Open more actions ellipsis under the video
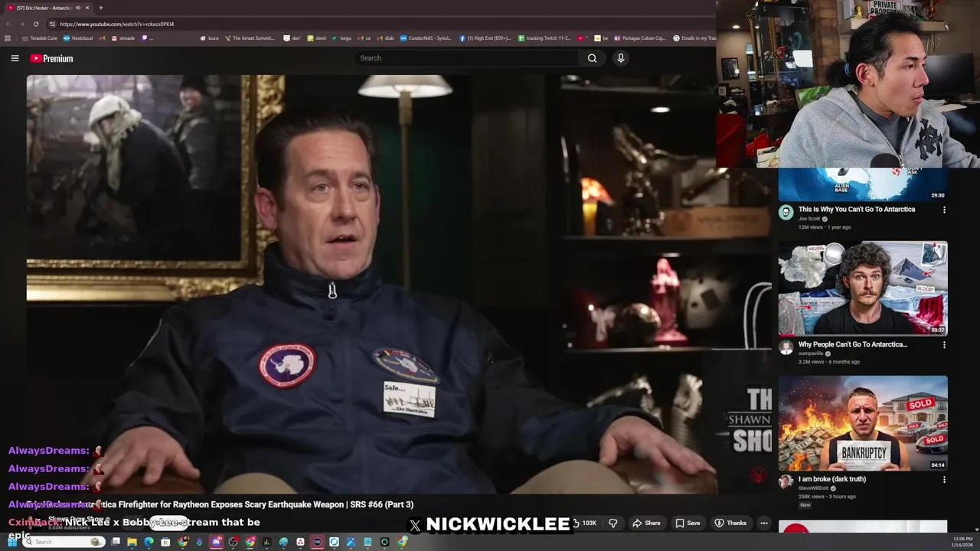Viewport: 980px width, 551px height. click(x=763, y=523)
